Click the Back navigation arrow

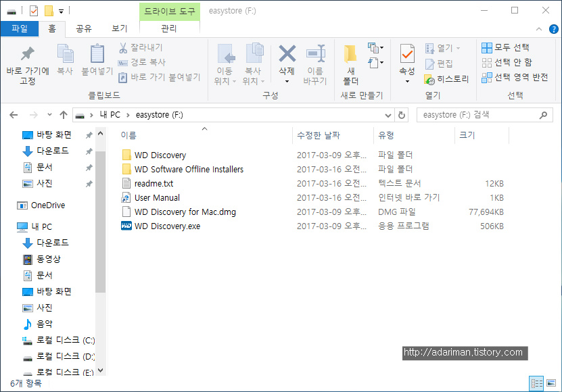click(14, 115)
